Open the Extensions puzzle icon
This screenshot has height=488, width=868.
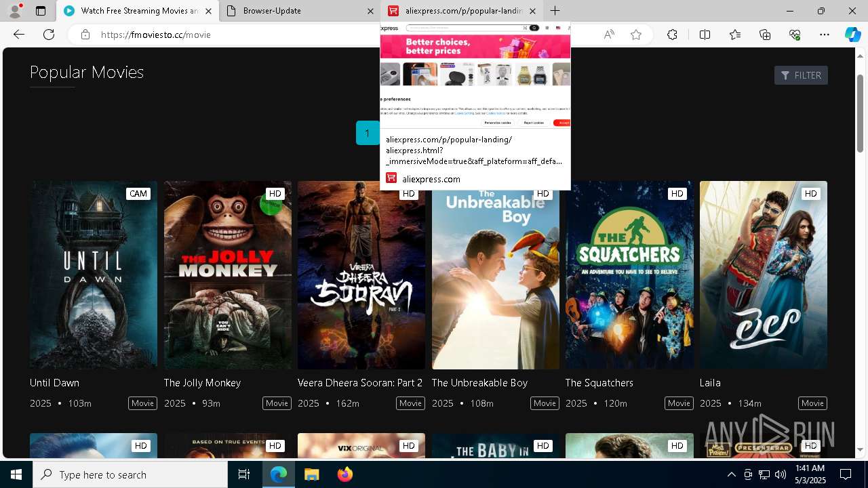[672, 35]
